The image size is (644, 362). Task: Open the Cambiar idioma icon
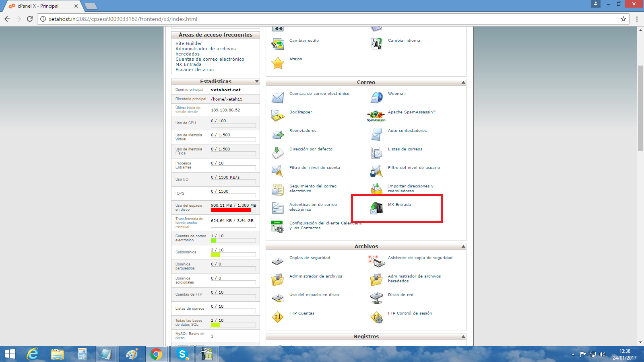377,44
